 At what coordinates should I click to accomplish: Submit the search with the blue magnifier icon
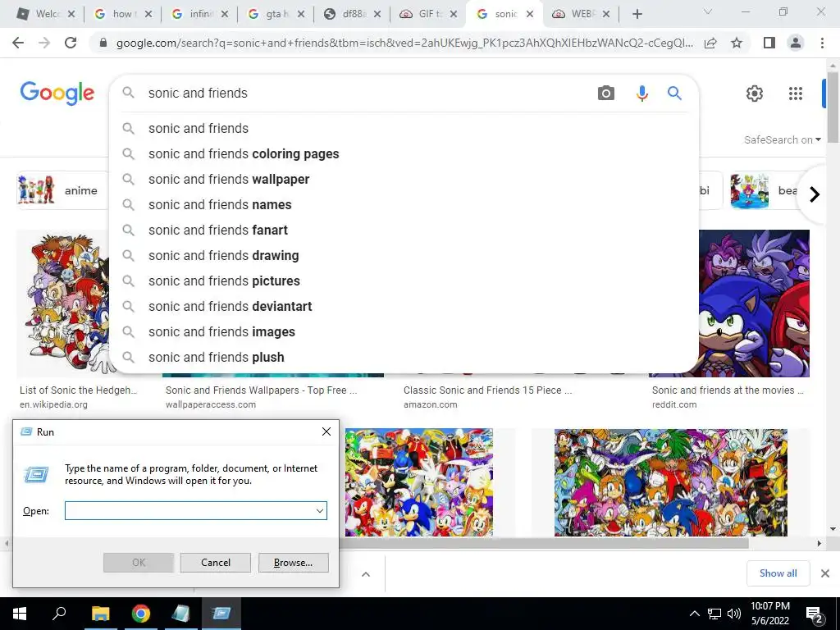point(674,94)
